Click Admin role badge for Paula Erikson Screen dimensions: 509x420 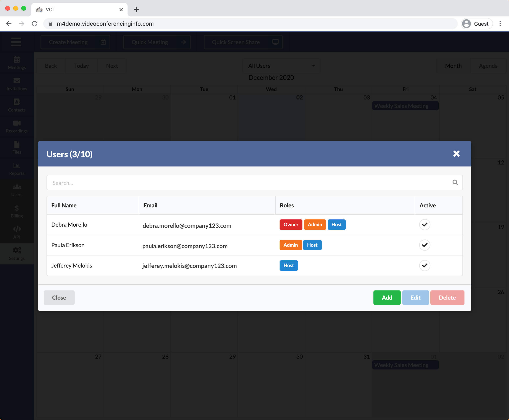291,245
